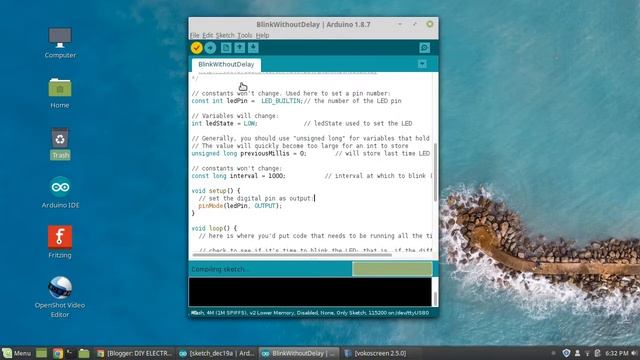Open the Help menu
640x360 pixels.
262,36
